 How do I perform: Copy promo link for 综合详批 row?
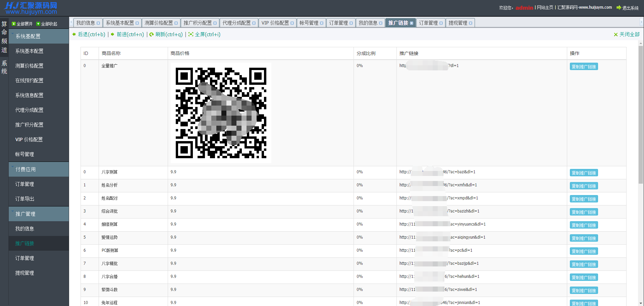[x=584, y=212]
